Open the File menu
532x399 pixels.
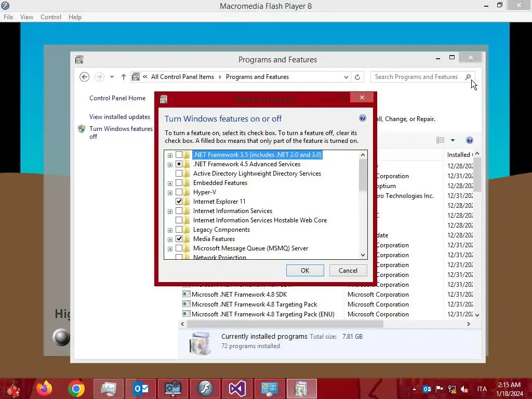click(x=8, y=17)
